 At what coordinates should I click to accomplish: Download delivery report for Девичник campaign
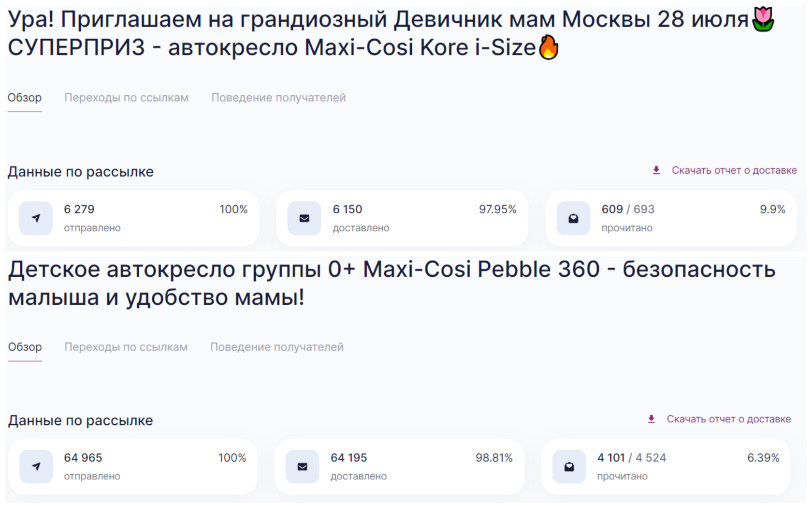point(734,170)
